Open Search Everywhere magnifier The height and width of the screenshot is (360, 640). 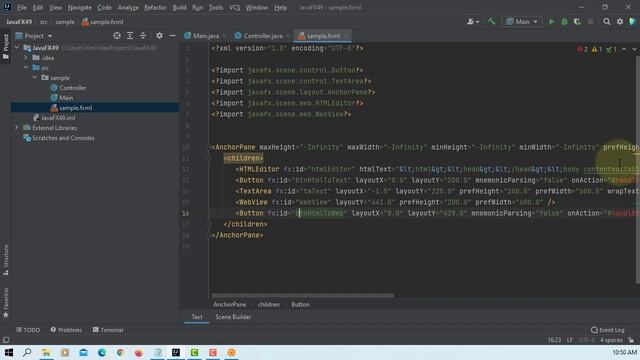coord(607,22)
